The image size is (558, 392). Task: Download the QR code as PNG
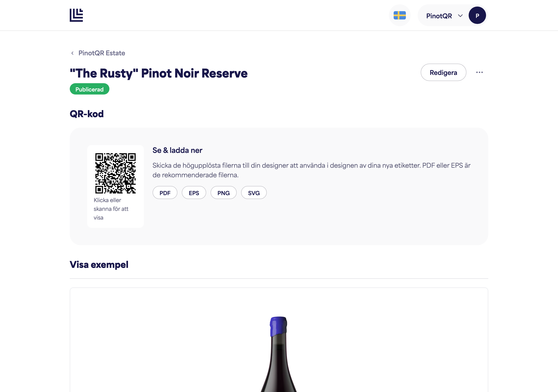(223, 193)
